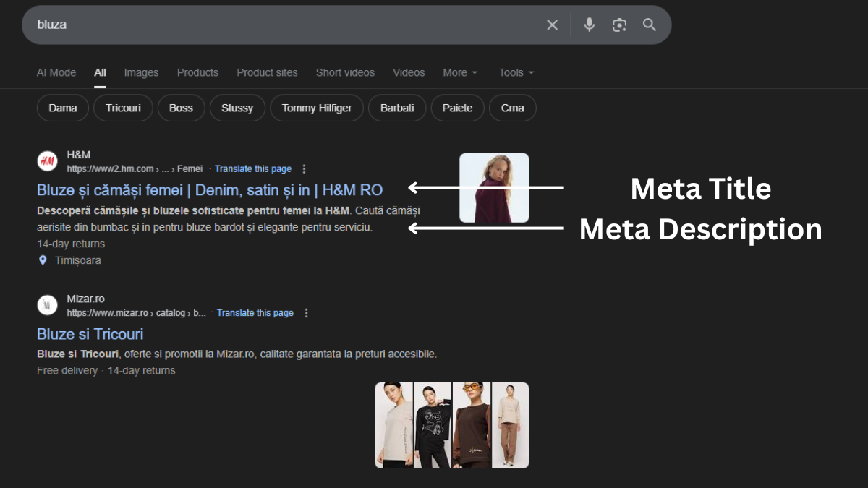
Task: Open the Bluze si Tricouri result link
Action: pos(90,334)
